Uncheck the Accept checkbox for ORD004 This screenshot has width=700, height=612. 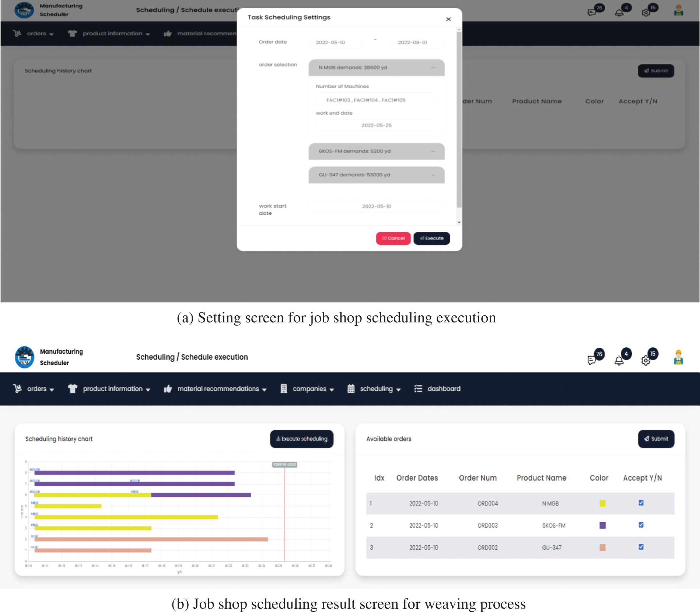[641, 503]
